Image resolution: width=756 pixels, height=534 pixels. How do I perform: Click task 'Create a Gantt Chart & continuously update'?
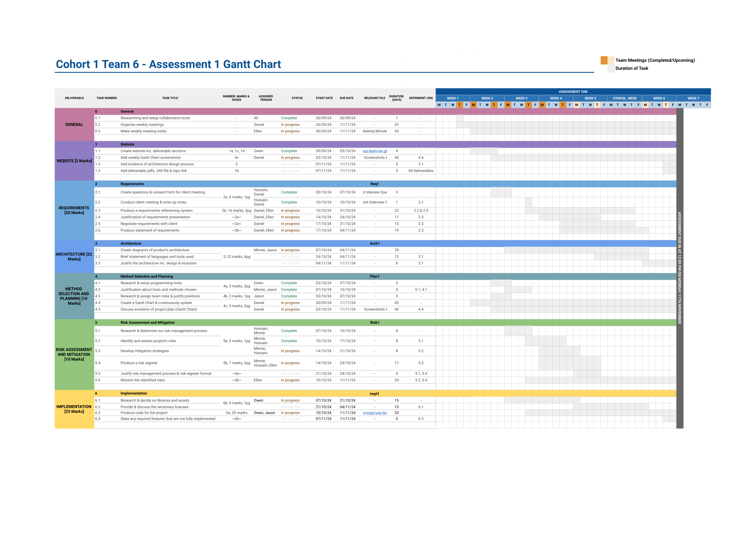pos(156,303)
